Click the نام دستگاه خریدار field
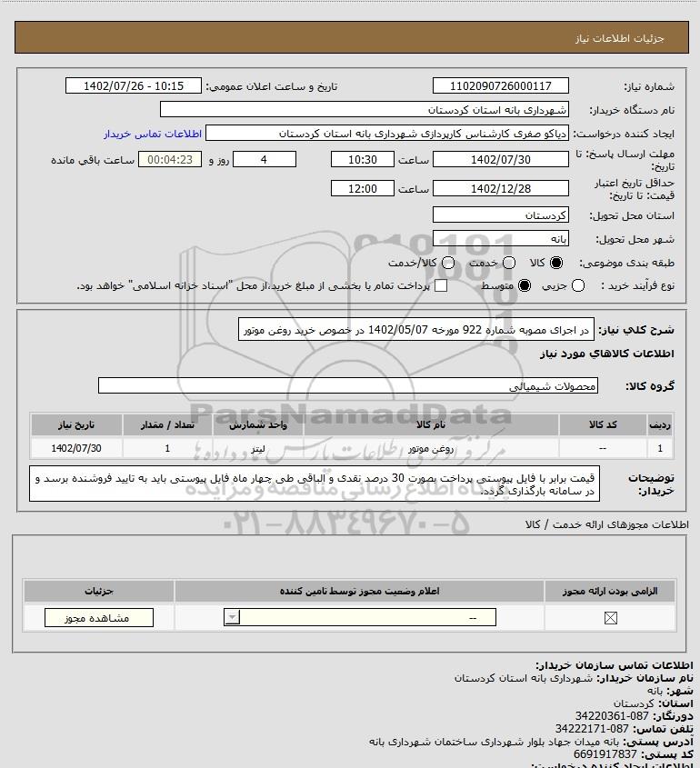 364,109
